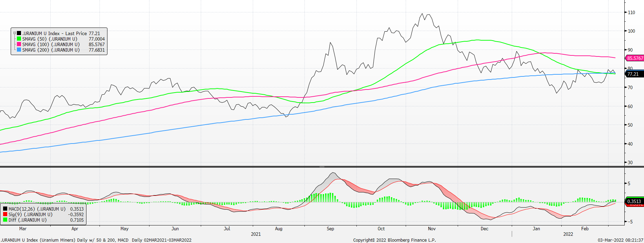The height and width of the screenshot is (243, 644).
Task: Select the blue SMAVG (200) legend swatch
Action: tap(19, 50)
